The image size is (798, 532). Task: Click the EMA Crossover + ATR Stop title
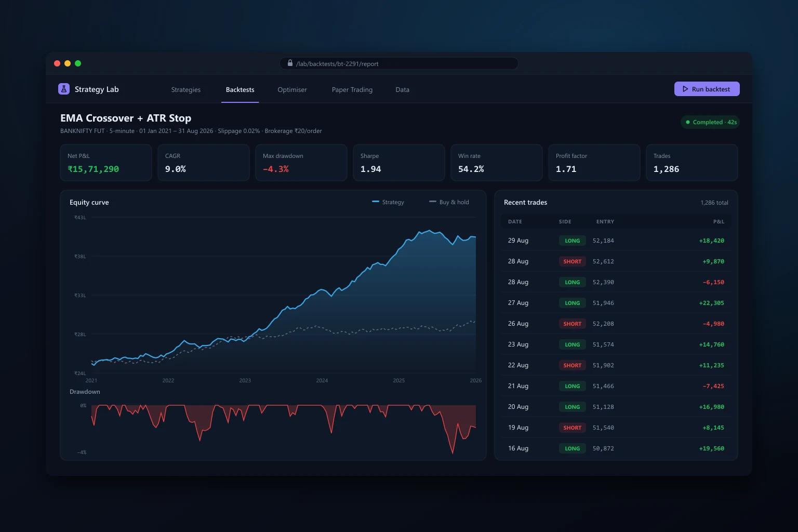click(126, 118)
